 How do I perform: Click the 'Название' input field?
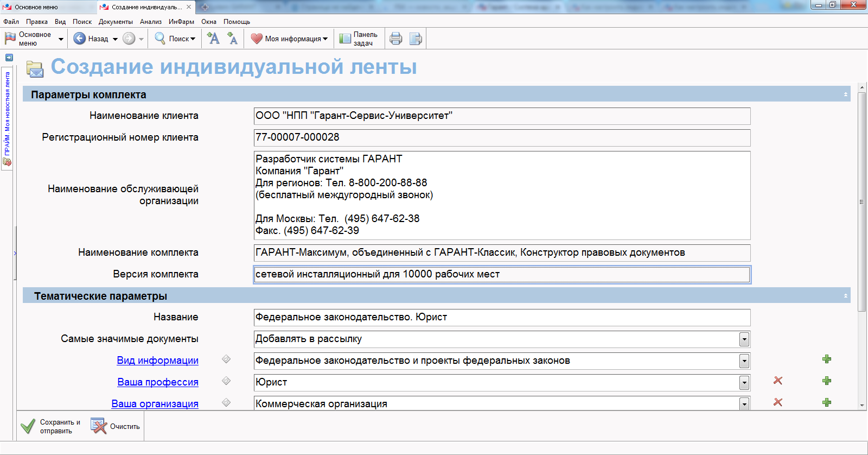tap(502, 318)
